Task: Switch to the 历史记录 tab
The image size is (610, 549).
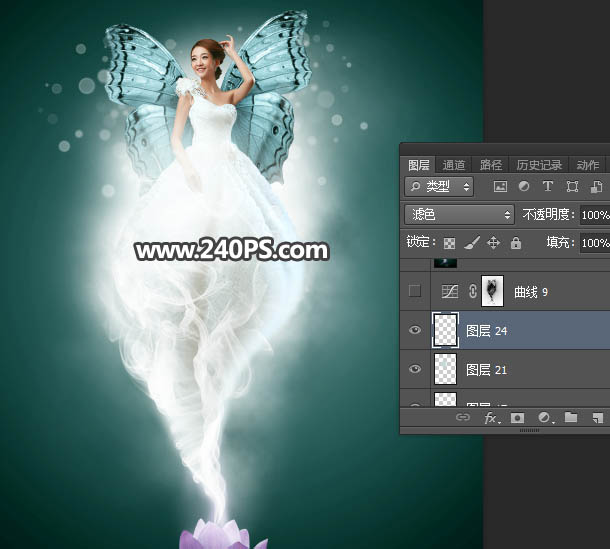Action: pyautogui.click(x=539, y=165)
